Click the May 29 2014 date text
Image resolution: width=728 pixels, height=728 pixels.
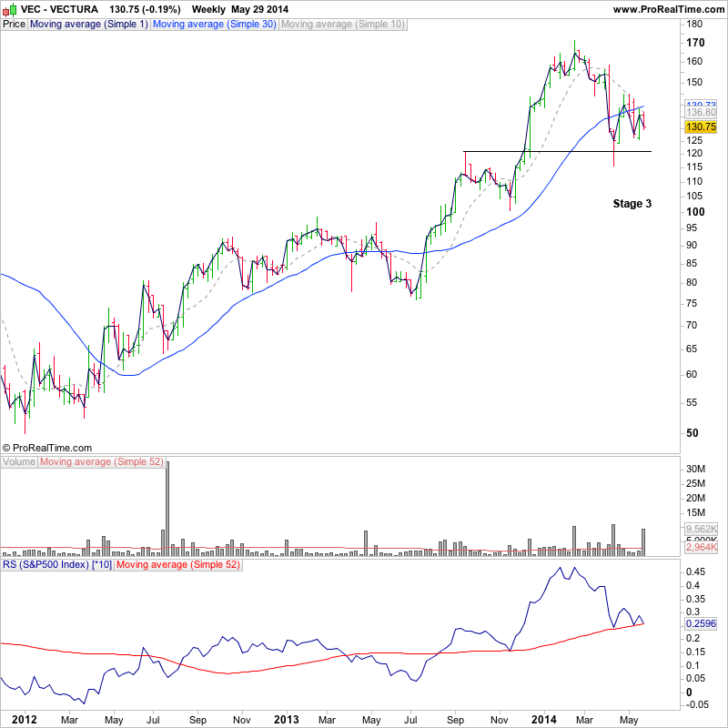pos(259,9)
